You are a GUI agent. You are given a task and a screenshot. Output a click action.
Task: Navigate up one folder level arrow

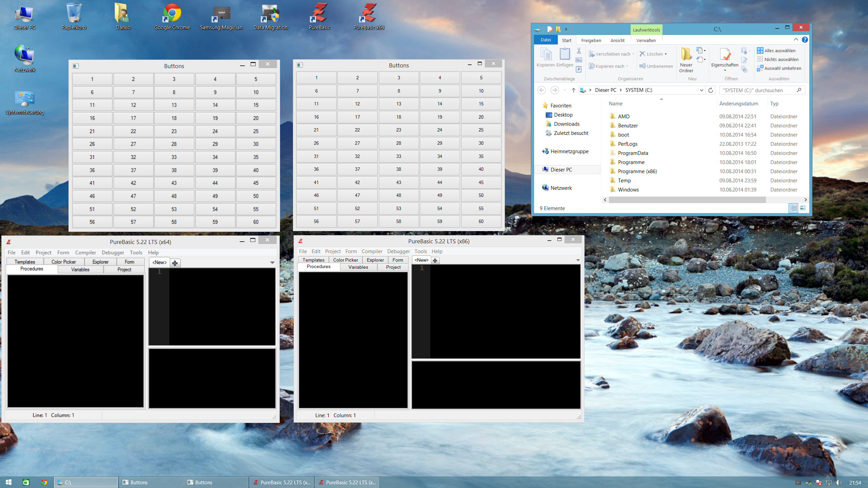573,90
